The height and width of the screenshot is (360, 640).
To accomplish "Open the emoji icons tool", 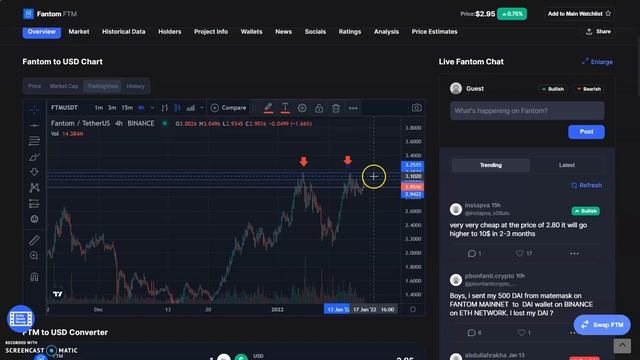I will click(34, 219).
